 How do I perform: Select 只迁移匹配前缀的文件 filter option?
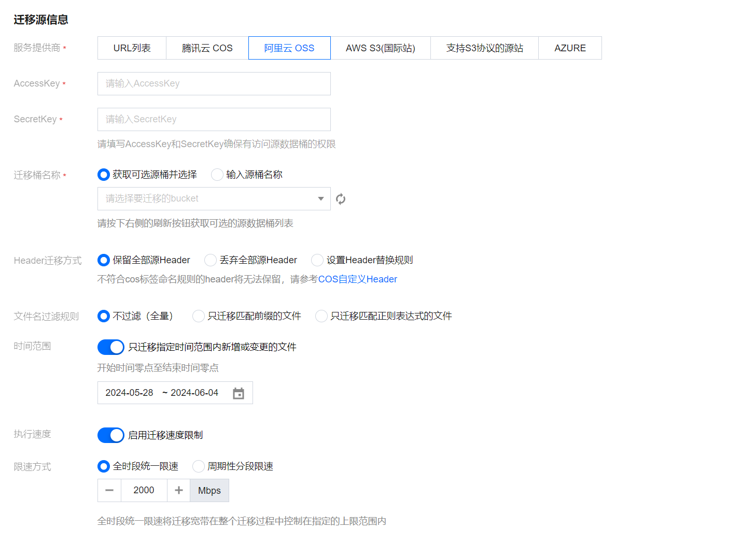(x=199, y=316)
